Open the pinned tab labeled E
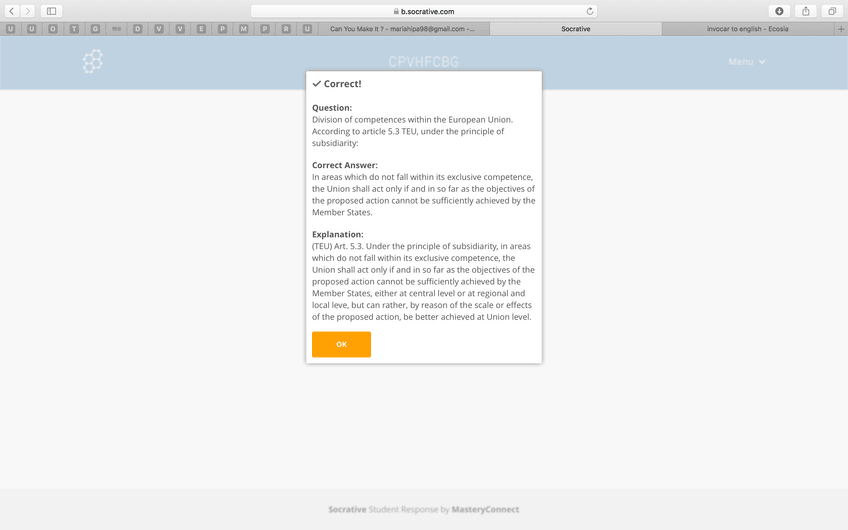The height and width of the screenshot is (530, 848). 201,29
